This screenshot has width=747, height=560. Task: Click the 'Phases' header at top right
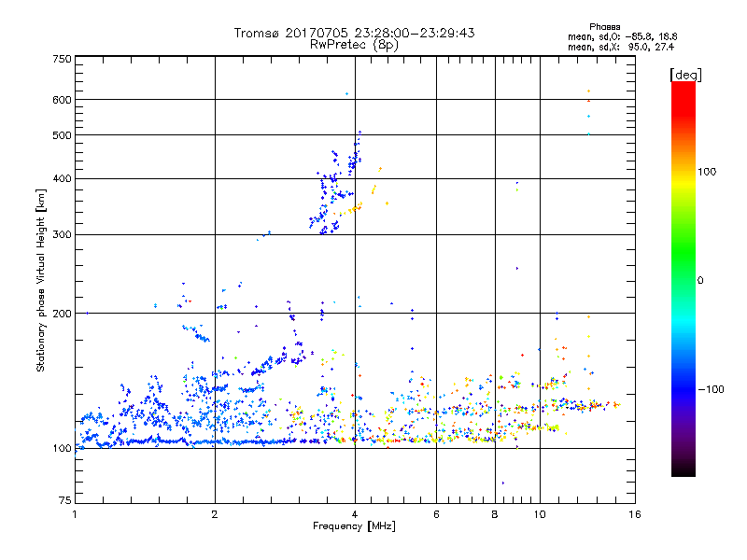pos(604,27)
